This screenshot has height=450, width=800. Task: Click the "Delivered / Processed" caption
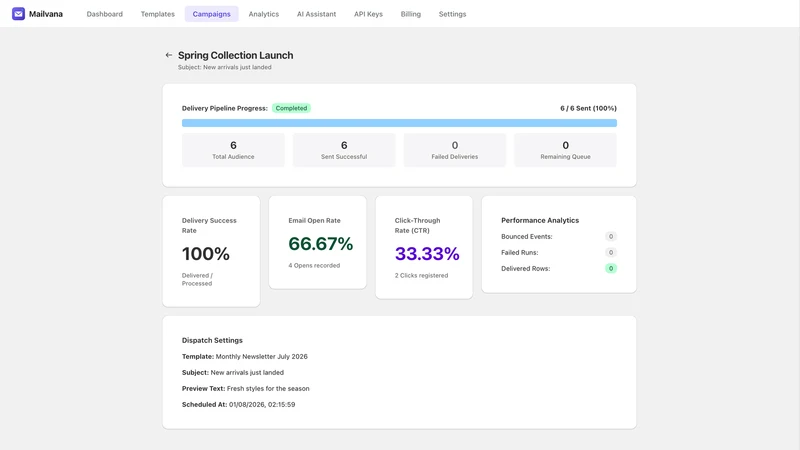[197, 280]
